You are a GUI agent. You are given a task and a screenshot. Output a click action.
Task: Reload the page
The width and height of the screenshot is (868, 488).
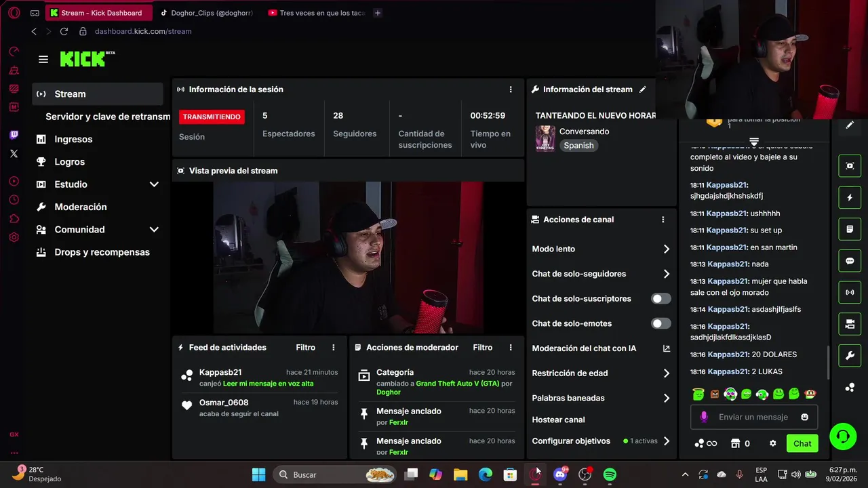pos(64,31)
